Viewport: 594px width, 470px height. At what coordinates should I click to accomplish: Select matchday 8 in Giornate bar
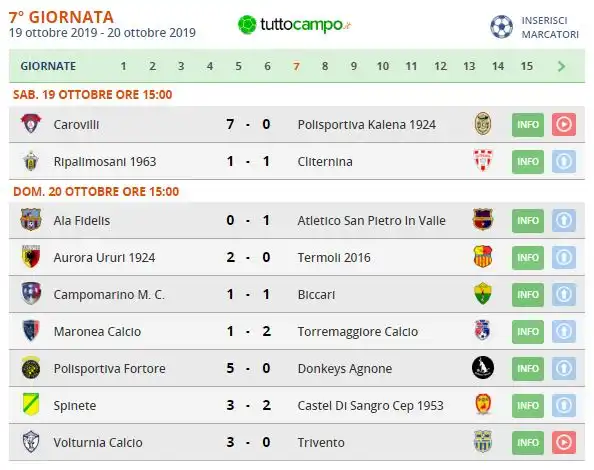(x=325, y=66)
